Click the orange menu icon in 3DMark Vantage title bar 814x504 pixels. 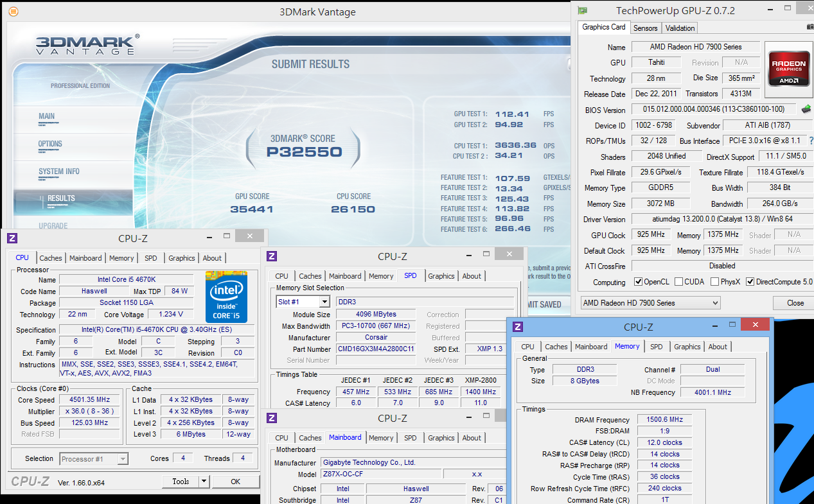[x=13, y=12]
